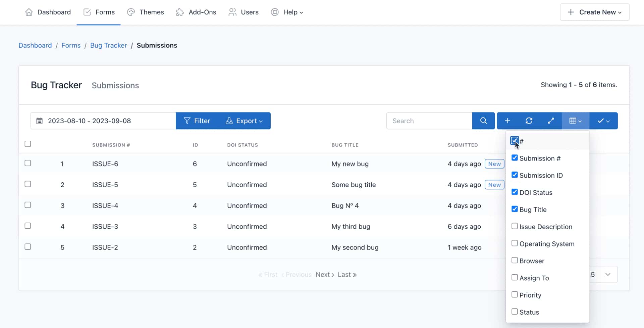Go to the Next page link
Screen dimensions: 644x328
pos(324,275)
